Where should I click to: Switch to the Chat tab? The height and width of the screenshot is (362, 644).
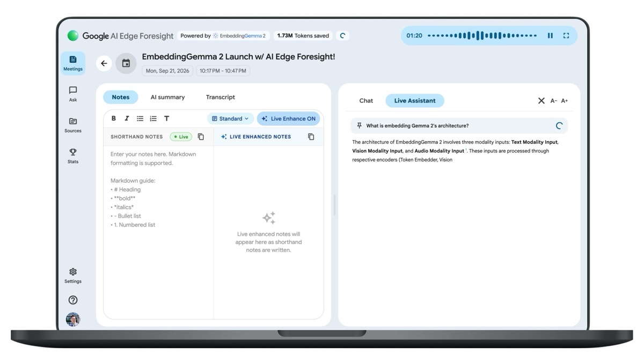pyautogui.click(x=366, y=101)
